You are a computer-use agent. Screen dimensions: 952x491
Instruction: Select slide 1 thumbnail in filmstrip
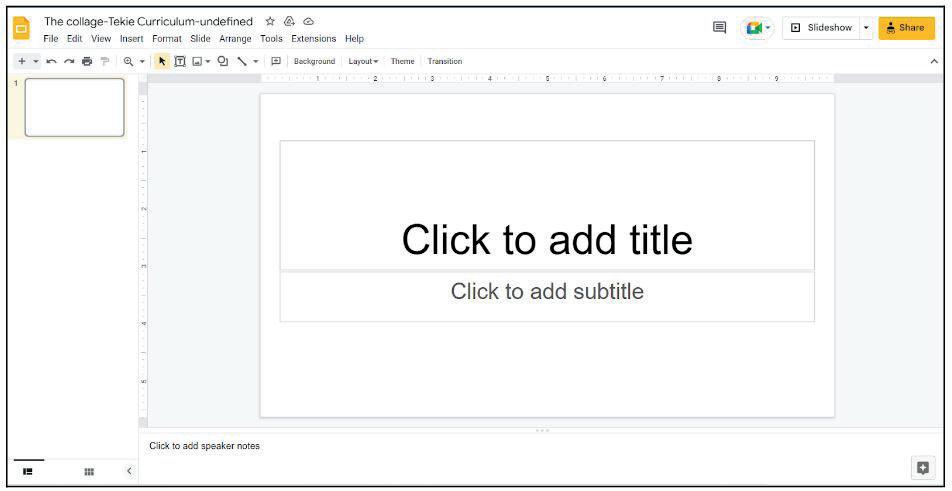coord(75,107)
